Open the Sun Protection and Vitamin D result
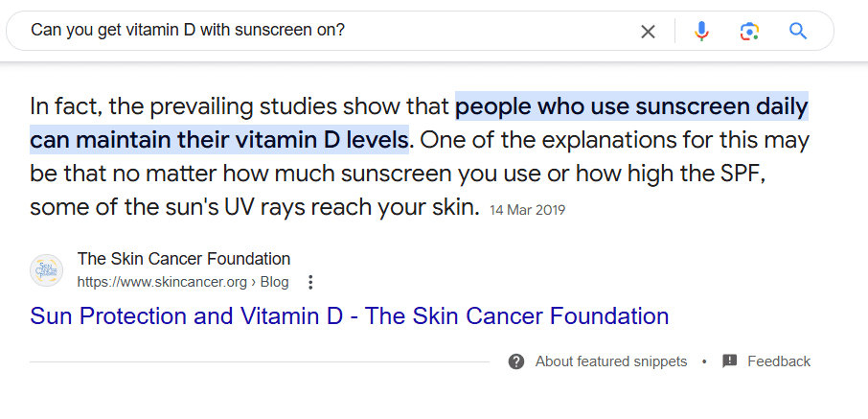This screenshot has width=868, height=419. coord(349,315)
